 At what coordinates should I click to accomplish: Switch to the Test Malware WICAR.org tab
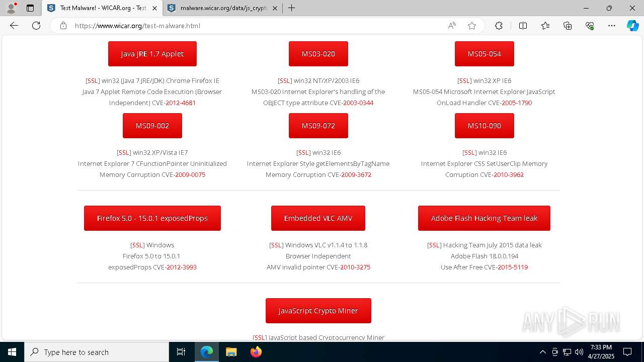103,8
